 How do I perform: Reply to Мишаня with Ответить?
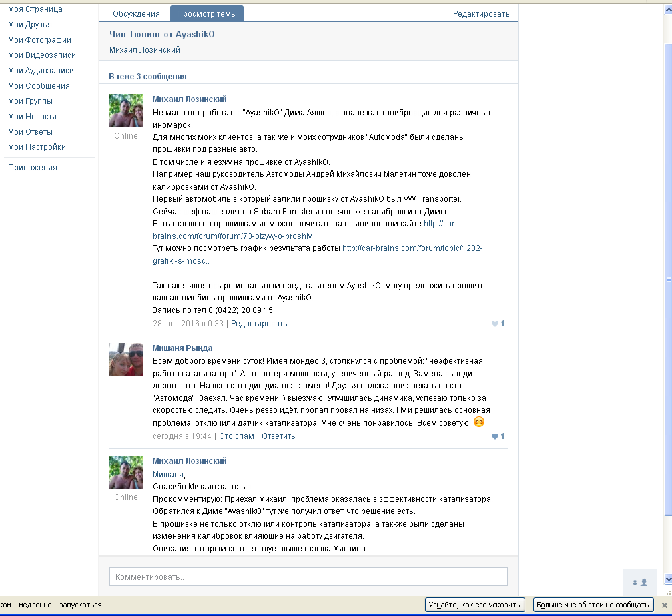[x=278, y=436]
